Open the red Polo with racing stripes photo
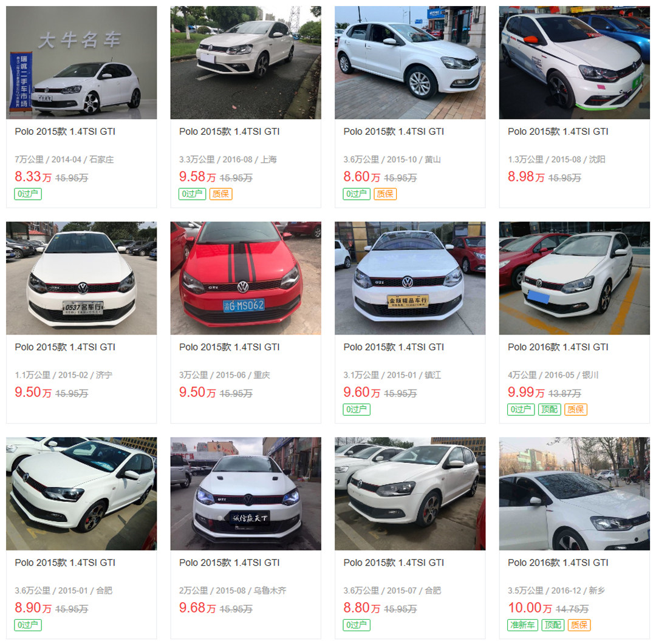 (245, 278)
